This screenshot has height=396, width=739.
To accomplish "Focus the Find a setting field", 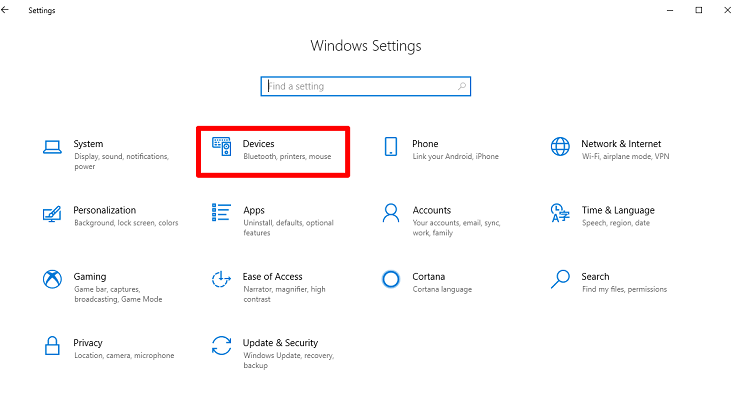I will 366,86.
